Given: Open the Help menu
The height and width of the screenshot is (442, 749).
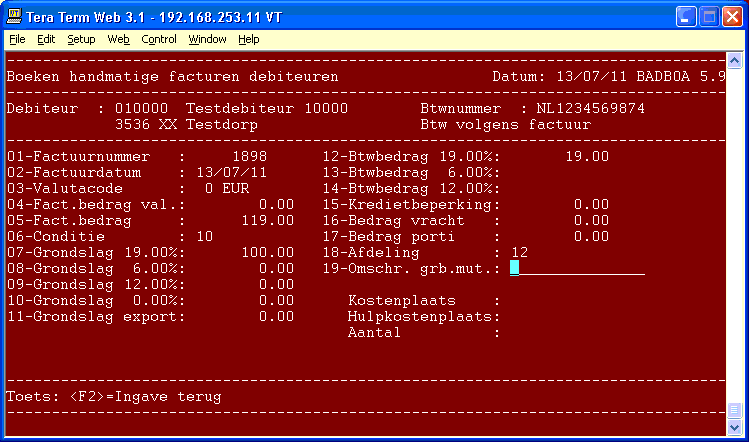Looking at the screenshot, I should click(x=248, y=39).
